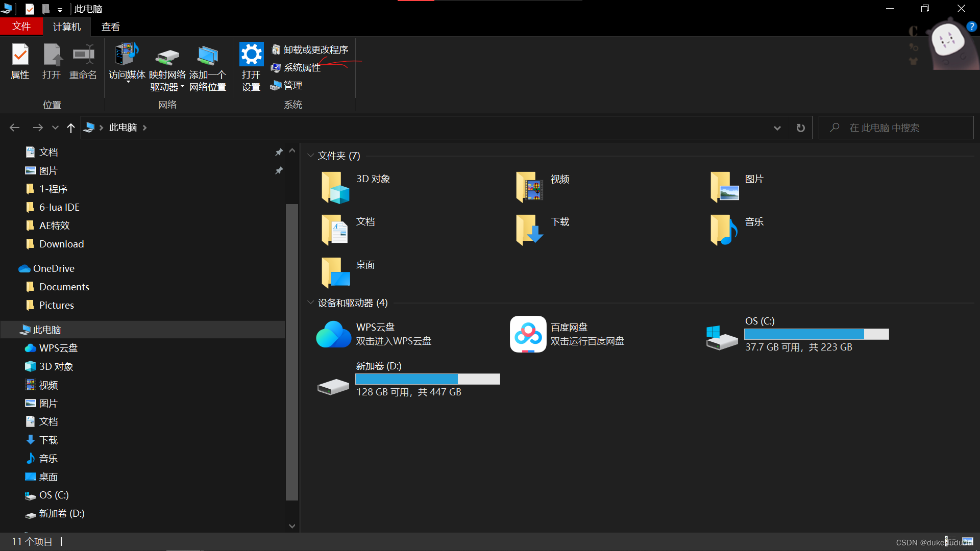
Task: Collapse the 设备和驱动器 (4) group
Action: (x=310, y=303)
